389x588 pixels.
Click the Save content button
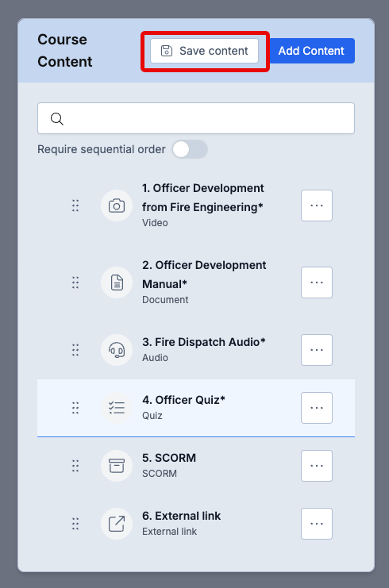tap(205, 51)
